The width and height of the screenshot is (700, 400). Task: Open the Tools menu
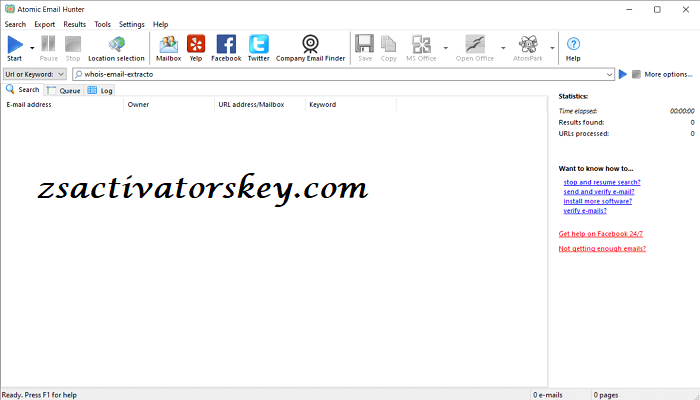102,25
